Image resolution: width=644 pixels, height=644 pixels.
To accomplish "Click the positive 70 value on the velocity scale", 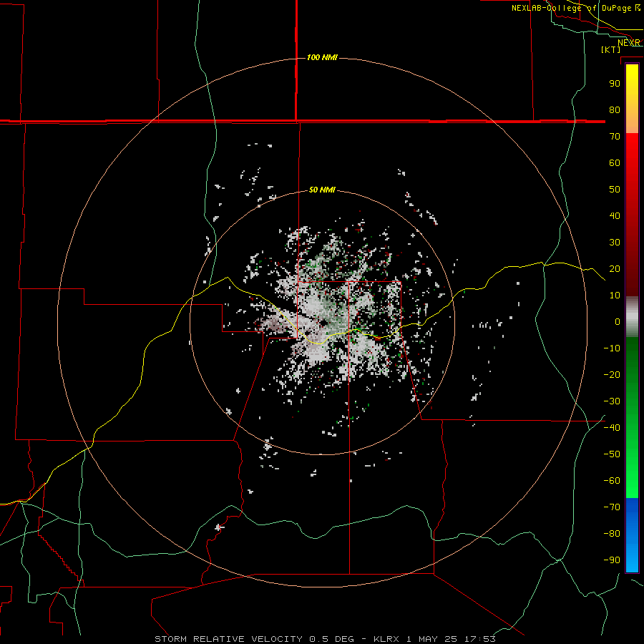I will tap(615, 137).
